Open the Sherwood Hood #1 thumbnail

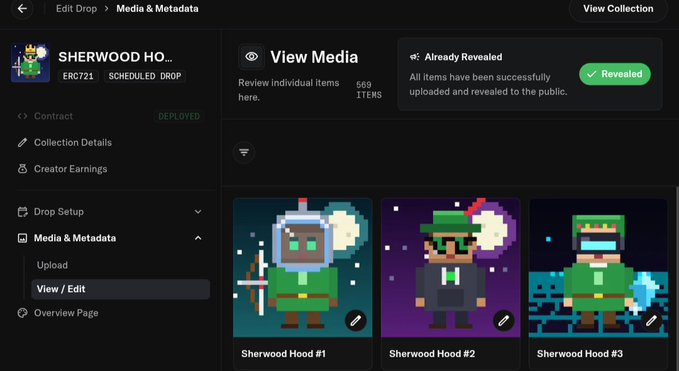(303, 268)
